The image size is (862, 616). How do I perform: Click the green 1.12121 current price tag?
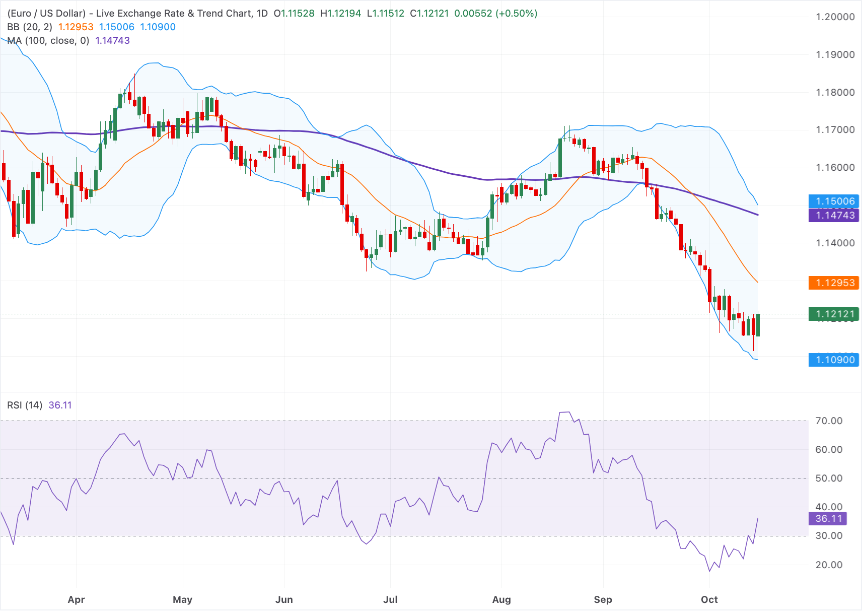(x=834, y=314)
